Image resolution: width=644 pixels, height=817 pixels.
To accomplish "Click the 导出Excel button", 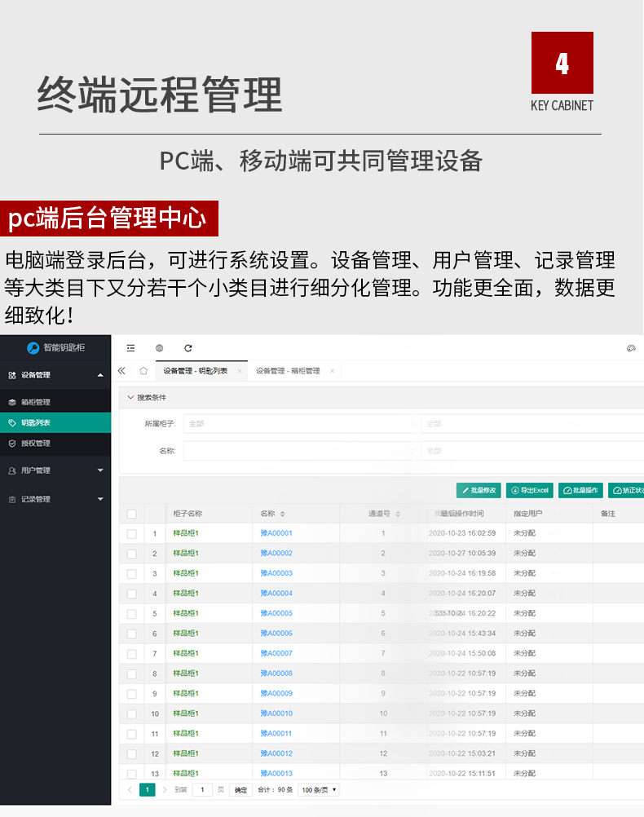I will click(x=529, y=491).
